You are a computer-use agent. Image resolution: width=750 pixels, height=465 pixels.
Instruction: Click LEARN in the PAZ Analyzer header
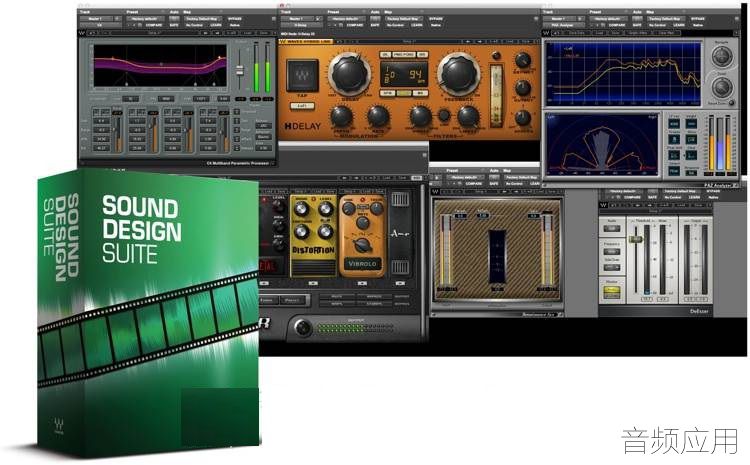point(679,25)
